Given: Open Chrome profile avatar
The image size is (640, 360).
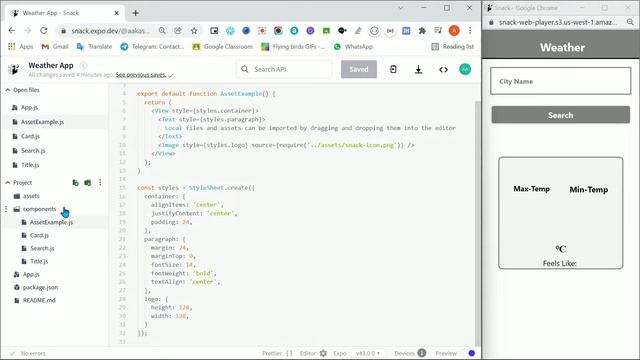Looking at the screenshot, I should [x=454, y=31].
